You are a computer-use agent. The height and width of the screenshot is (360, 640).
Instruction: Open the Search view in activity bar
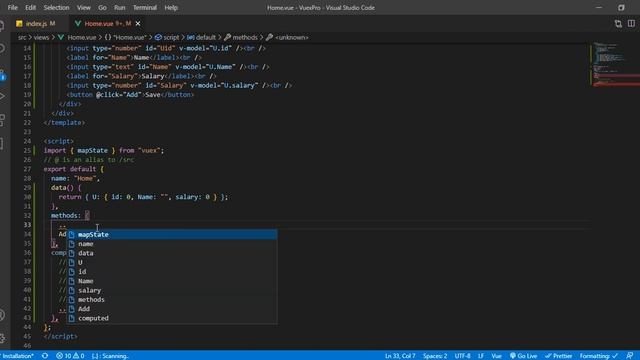point(2,49)
